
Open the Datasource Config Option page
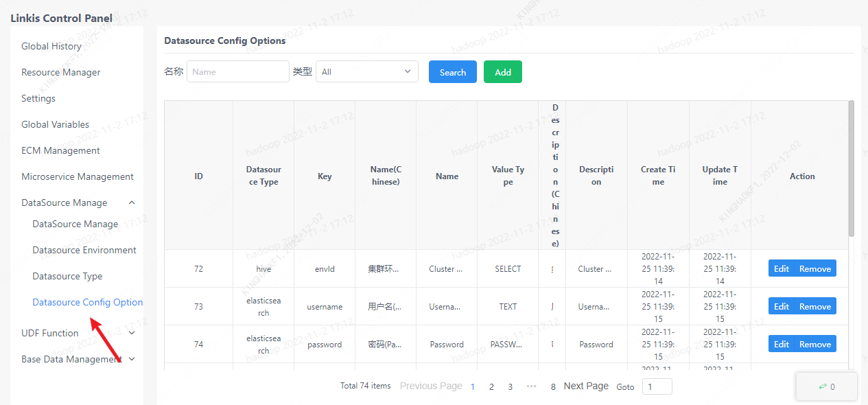point(88,302)
